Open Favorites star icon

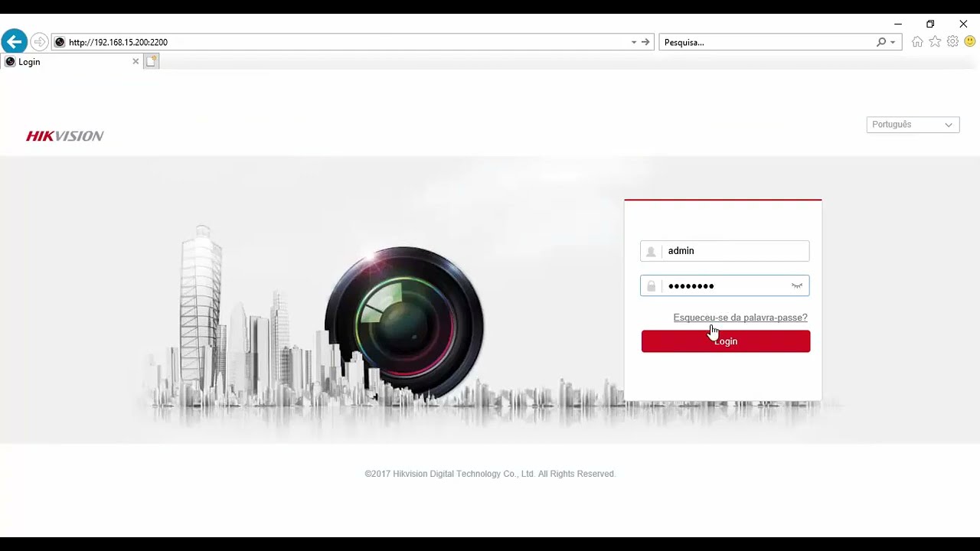coord(935,42)
